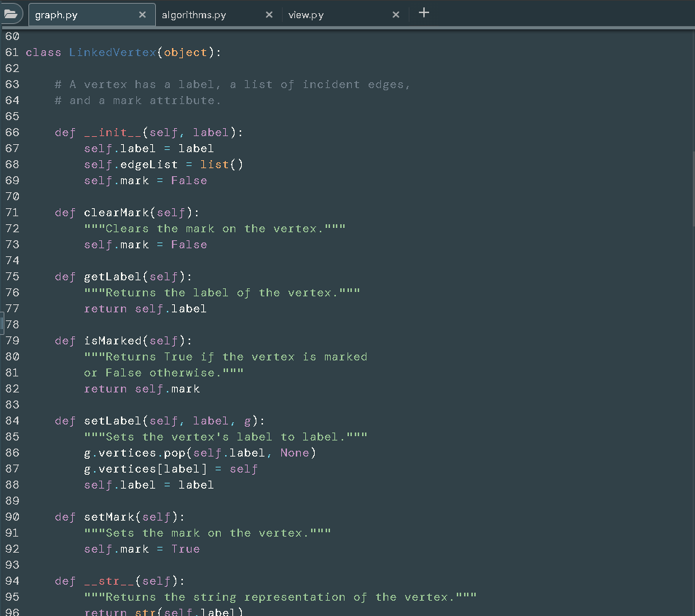This screenshot has width=695, height=616.
Task: Click the cursor marker beside line 78
Action: pos(3,324)
